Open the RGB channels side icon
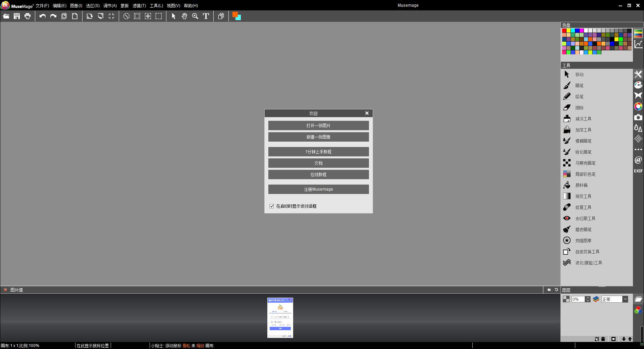The image size is (644, 349). (x=638, y=310)
